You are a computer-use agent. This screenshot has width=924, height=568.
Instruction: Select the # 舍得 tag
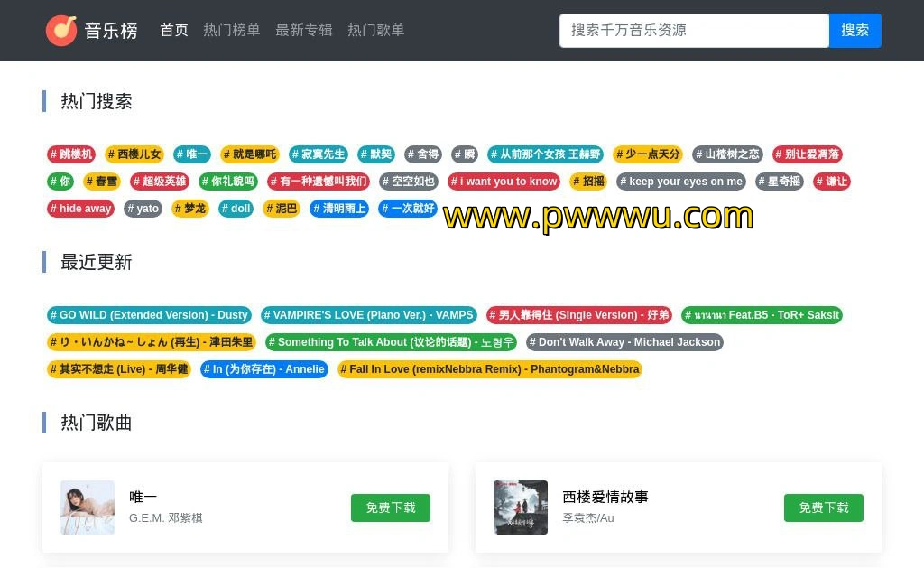pyautogui.click(x=423, y=154)
